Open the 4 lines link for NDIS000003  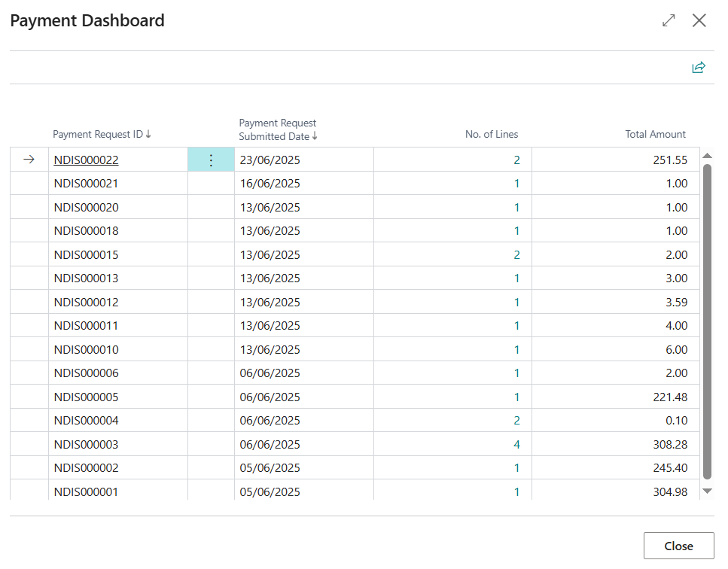[516, 445]
